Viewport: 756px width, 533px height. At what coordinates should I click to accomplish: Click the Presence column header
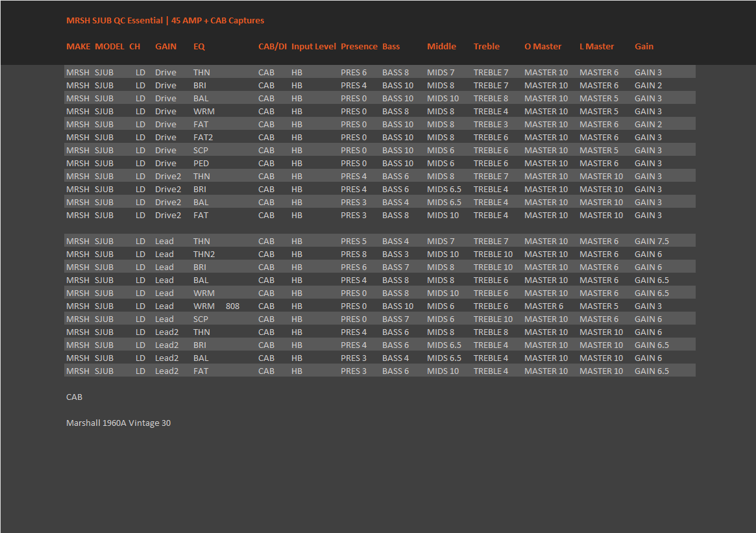point(358,47)
